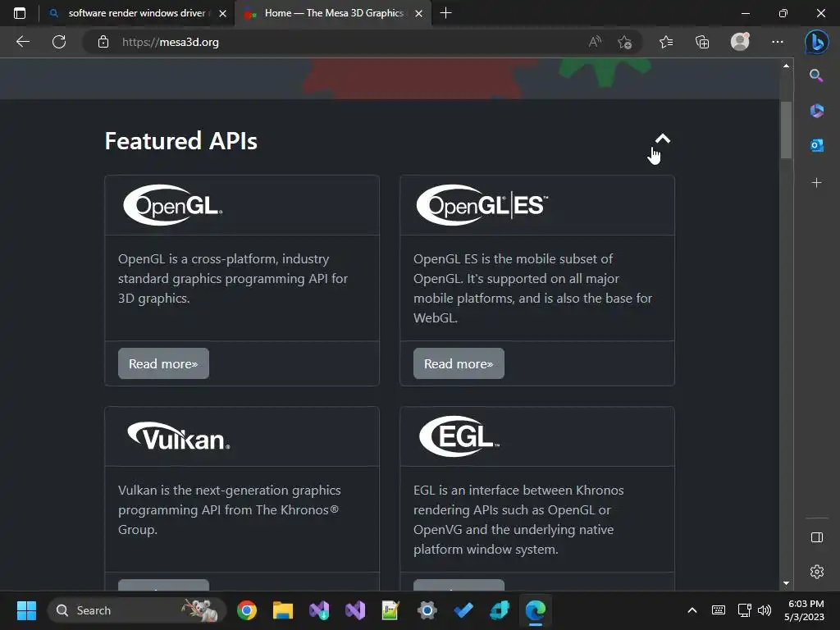The width and height of the screenshot is (840, 630).
Task: Click the OpenGL ES logo
Action: pyautogui.click(x=482, y=205)
